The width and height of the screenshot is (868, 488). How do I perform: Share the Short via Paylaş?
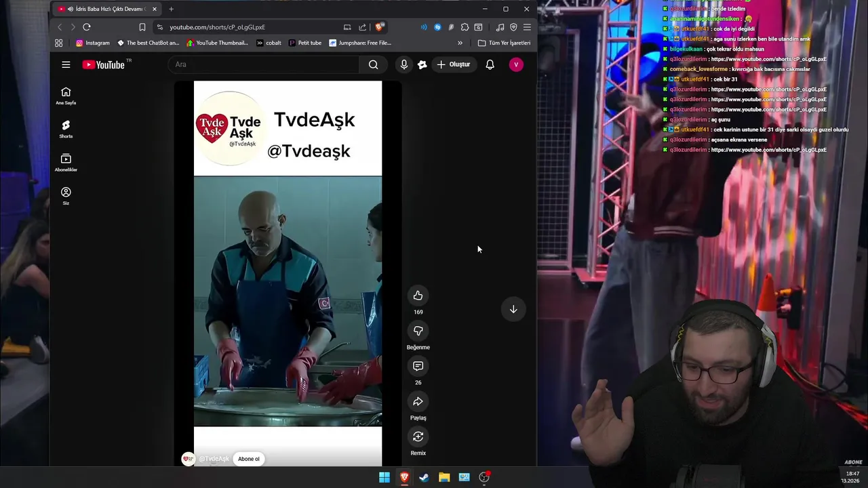[418, 401]
